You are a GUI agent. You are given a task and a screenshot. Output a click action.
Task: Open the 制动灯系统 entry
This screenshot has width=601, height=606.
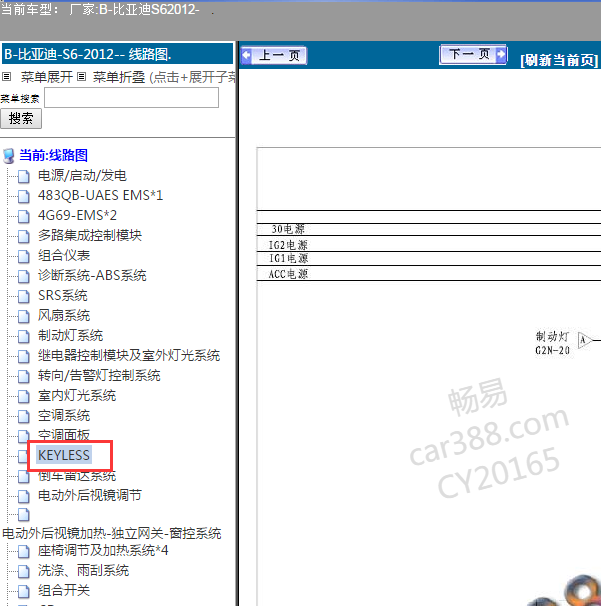(x=70, y=335)
